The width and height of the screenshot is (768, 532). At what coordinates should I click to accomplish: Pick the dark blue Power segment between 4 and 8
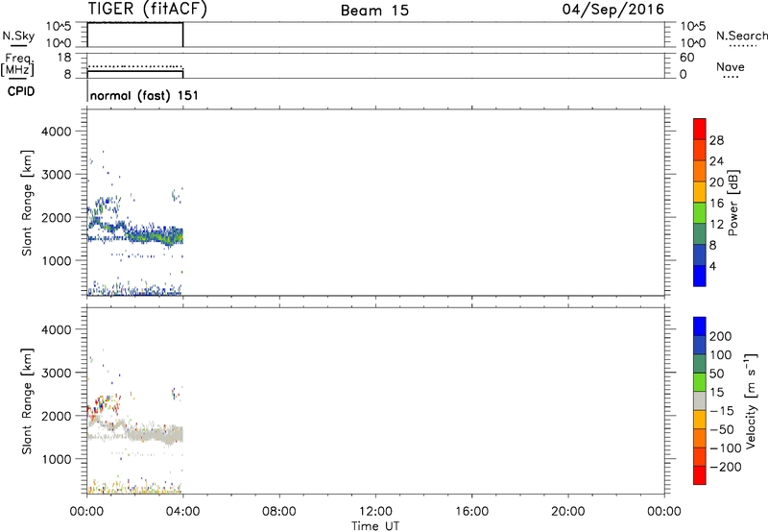click(700, 254)
